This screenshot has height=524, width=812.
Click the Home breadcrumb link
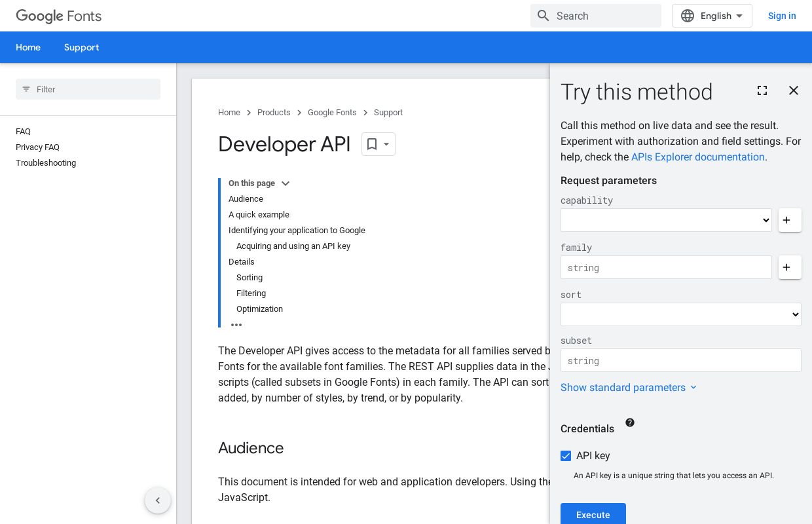pyautogui.click(x=229, y=113)
